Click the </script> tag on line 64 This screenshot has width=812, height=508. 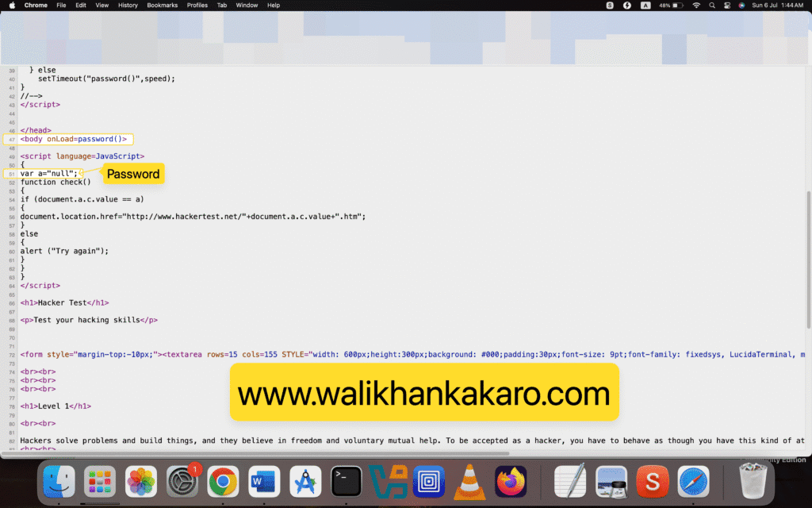point(40,286)
